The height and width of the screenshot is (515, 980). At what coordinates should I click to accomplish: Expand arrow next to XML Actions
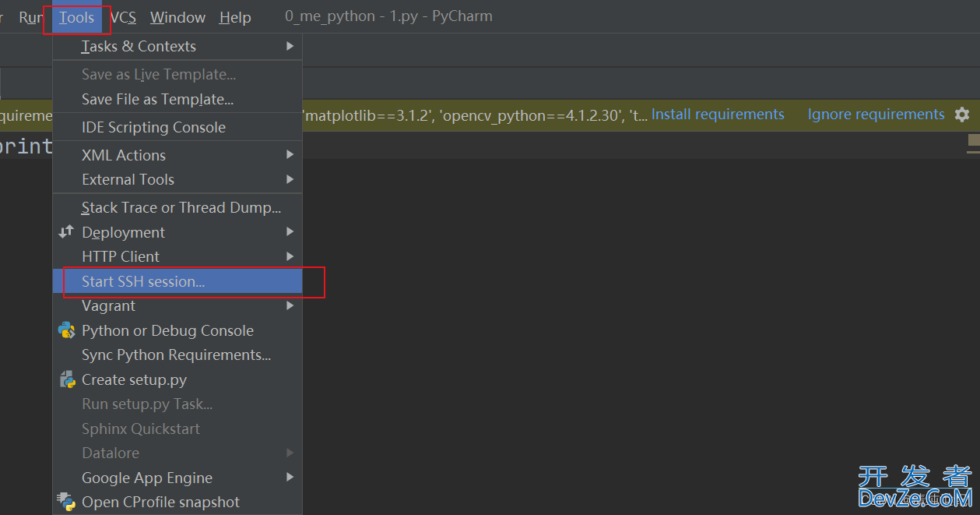click(x=290, y=155)
